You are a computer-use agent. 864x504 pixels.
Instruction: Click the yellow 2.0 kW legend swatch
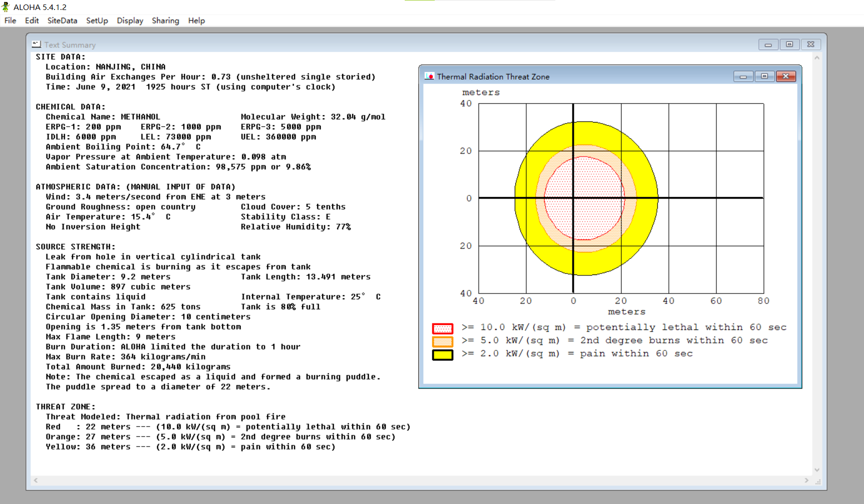443,355
